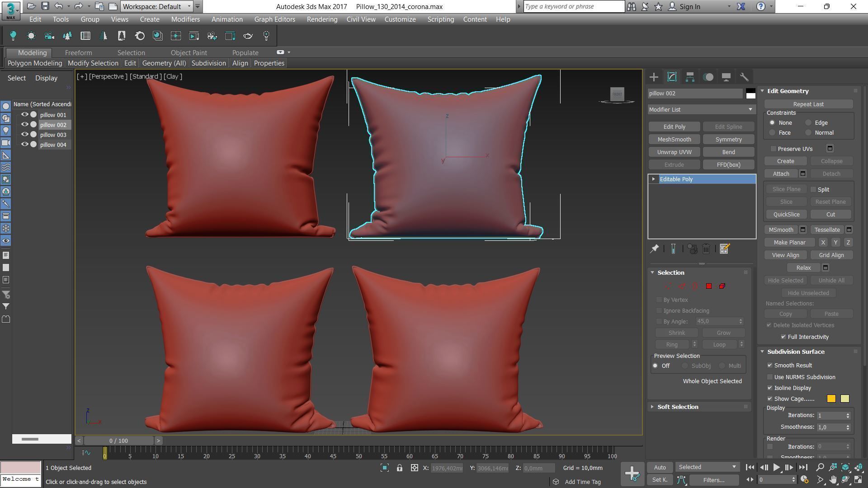Switch to the Freeform ribbon tab
Viewport: 868px width, 488px height.
pyautogui.click(x=78, y=53)
